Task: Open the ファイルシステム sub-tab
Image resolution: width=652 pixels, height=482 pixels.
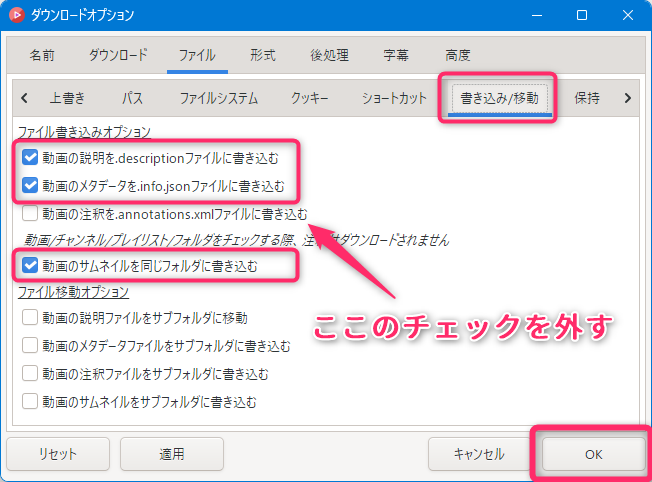Action: tap(218, 98)
